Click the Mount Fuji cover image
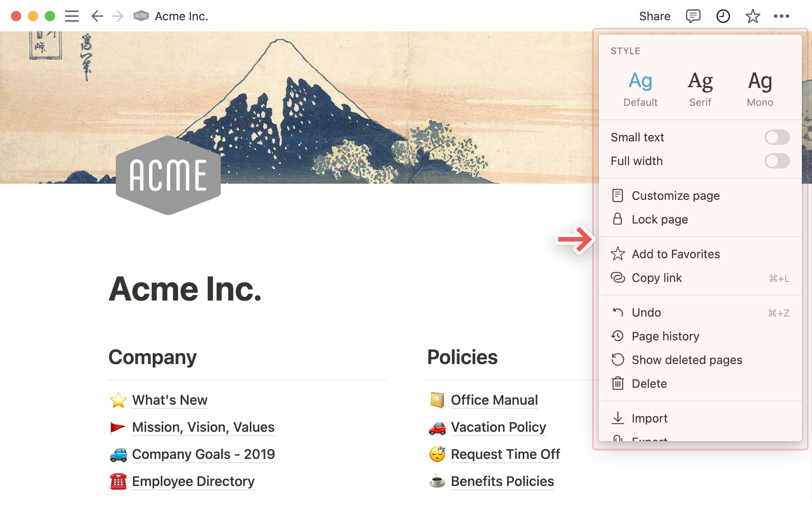This screenshot has width=812, height=508. 338,93
